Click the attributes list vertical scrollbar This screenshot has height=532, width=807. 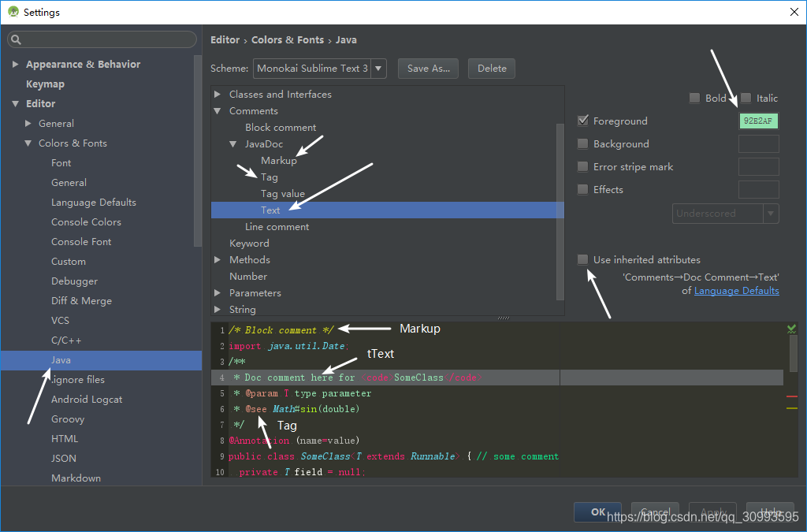click(x=560, y=211)
